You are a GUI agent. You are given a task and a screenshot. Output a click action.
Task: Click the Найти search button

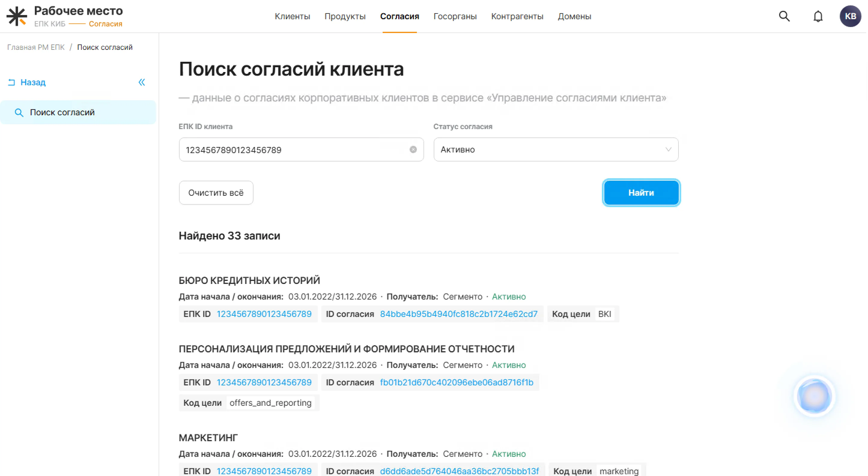point(642,193)
